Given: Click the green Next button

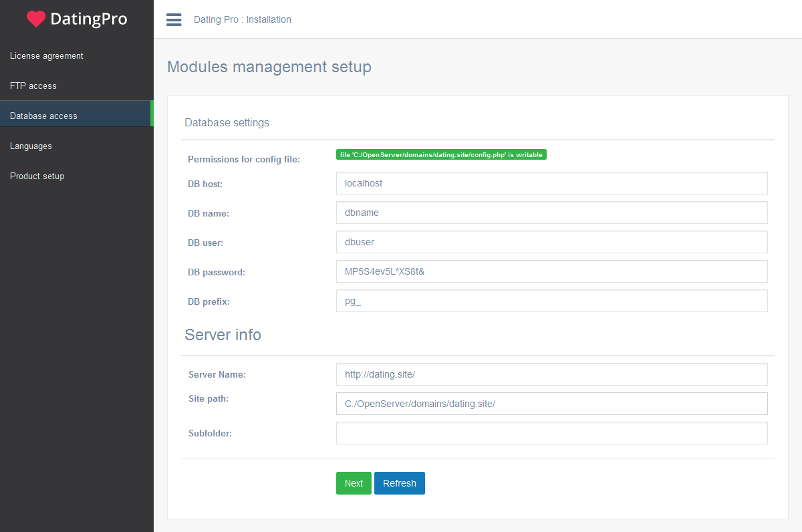Looking at the screenshot, I should click(354, 483).
